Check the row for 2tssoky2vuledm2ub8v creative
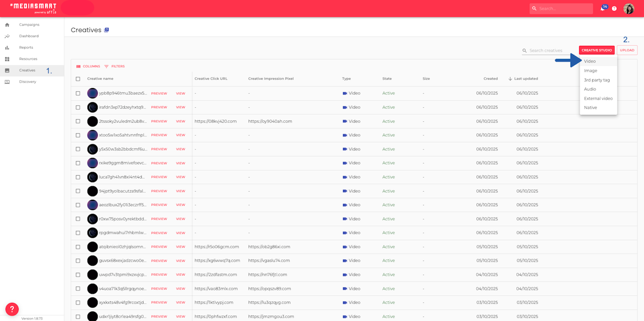This screenshot has width=644, height=321. pos(78,121)
